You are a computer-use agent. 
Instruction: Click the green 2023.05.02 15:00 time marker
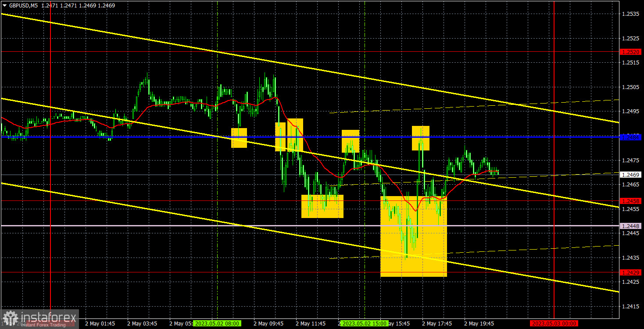(365, 323)
